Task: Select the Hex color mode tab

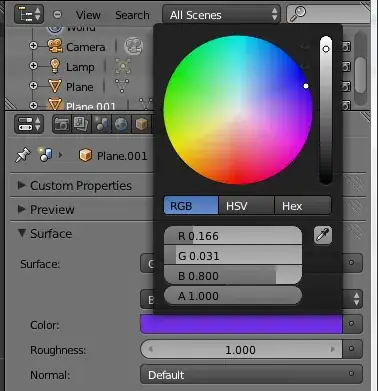Action: point(303,205)
